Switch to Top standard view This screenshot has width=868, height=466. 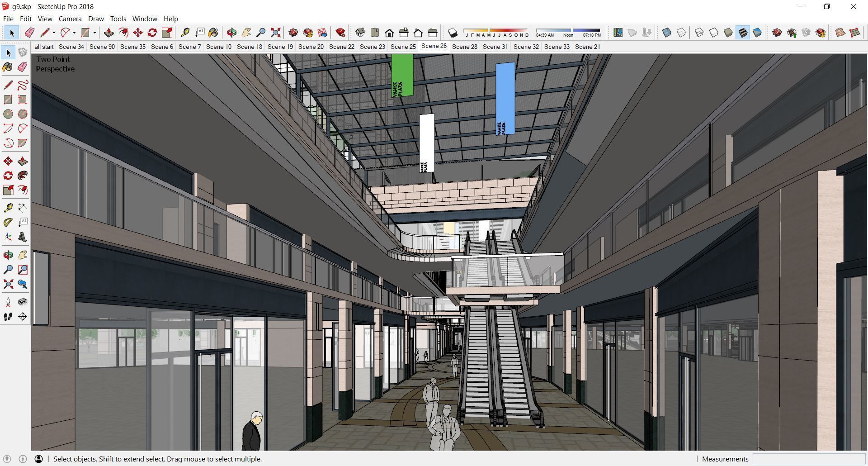coord(375,33)
